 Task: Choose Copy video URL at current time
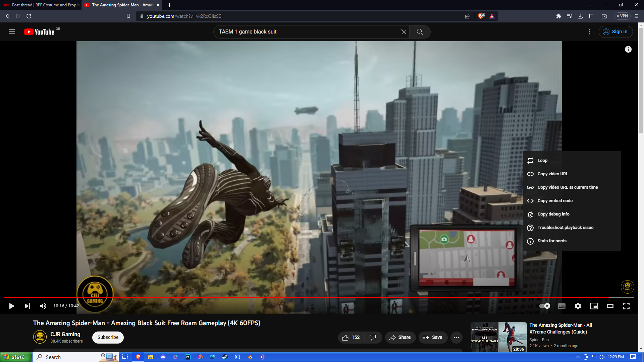pyautogui.click(x=572, y=187)
